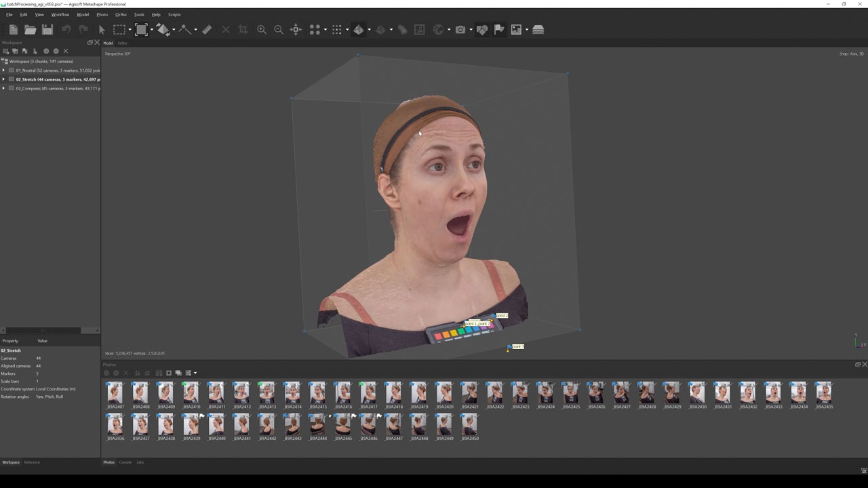Switch to the Reference pane tab
This screenshot has width=868, height=488.
32,462
